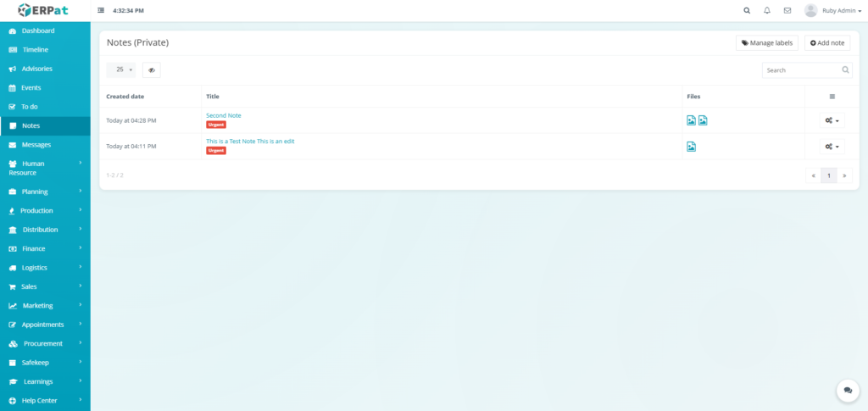The width and height of the screenshot is (868, 411).
Task: Open the chat bubble icon at bottom right
Action: (x=847, y=390)
